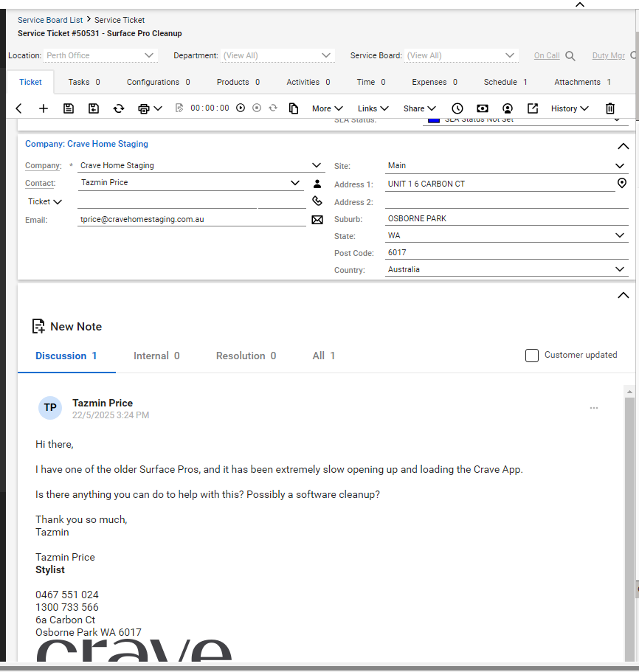
Task: Click the Service Board List breadcrumb link
Action: pyautogui.click(x=50, y=20)
